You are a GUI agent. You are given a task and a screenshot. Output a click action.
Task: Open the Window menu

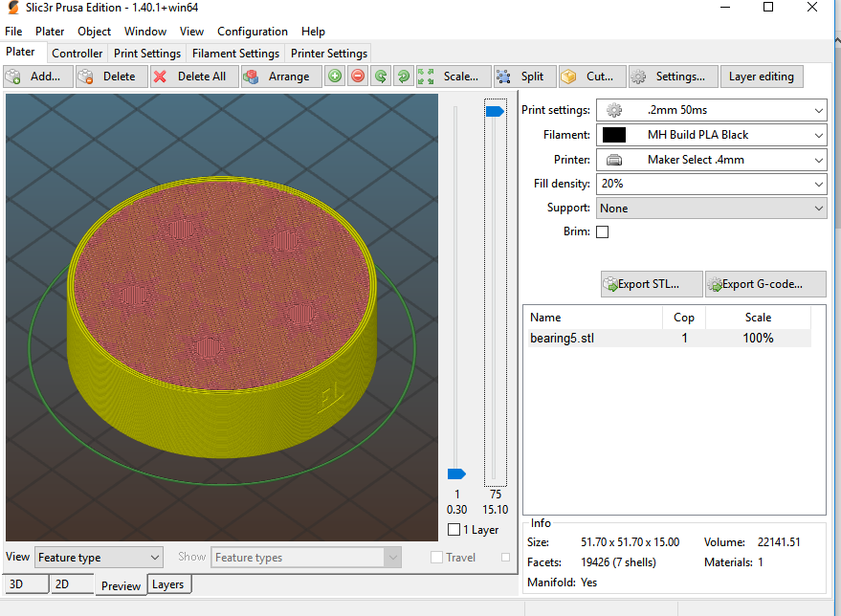[145, 32]
